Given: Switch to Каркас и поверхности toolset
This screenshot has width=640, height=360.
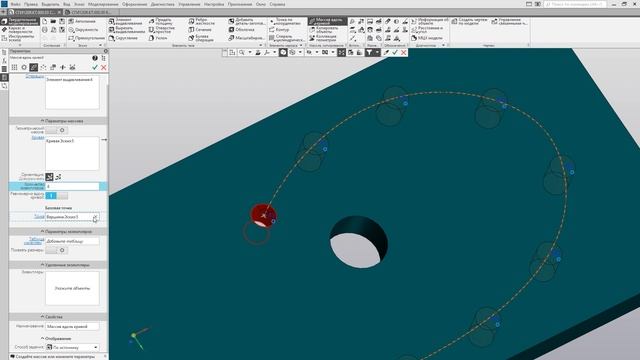Looking at the screenshot, I should pyautogui.click(x=20, y=30).
